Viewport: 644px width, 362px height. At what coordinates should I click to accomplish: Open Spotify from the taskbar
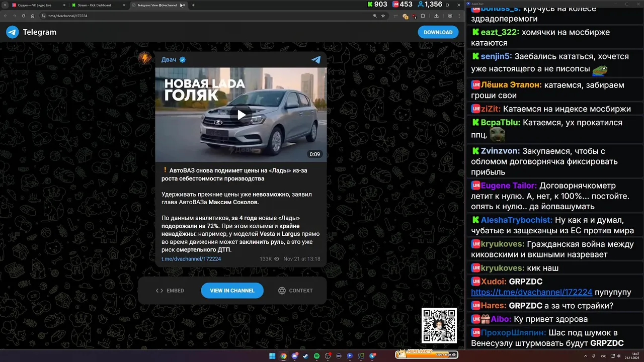[316, 356]
